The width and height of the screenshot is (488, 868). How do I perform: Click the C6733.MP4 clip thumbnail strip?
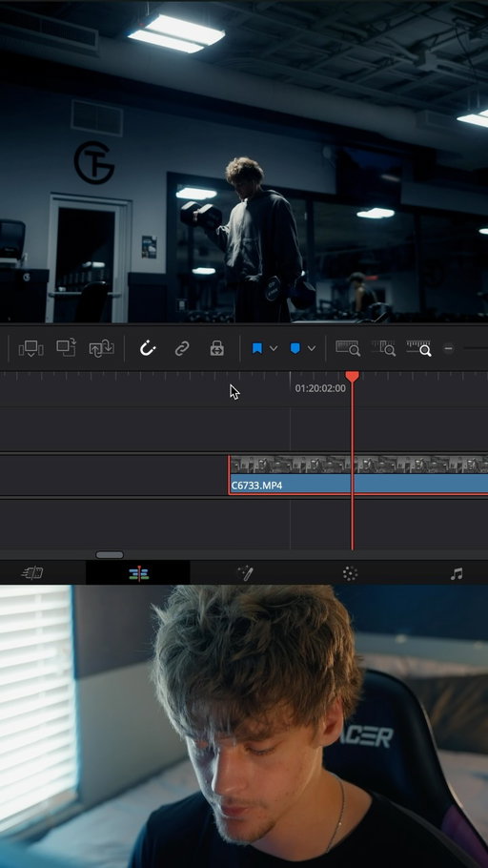point(358,465)
